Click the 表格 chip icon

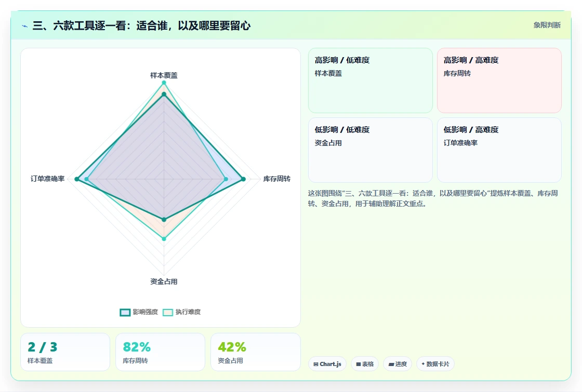coord(358,364)
